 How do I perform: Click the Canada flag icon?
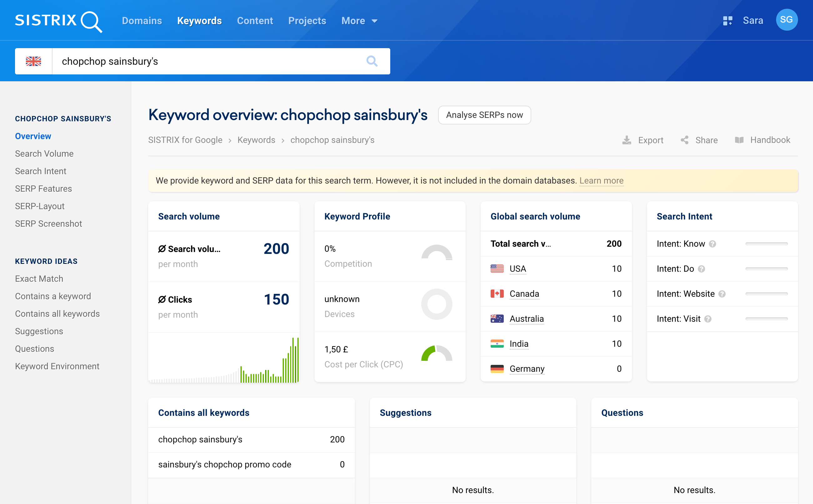[497, 294]
